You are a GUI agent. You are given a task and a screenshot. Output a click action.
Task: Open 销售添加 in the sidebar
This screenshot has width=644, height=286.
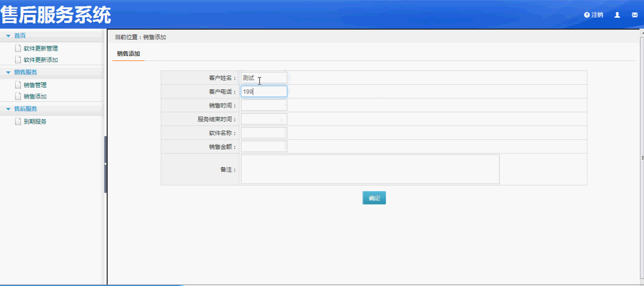pos(35,97)
